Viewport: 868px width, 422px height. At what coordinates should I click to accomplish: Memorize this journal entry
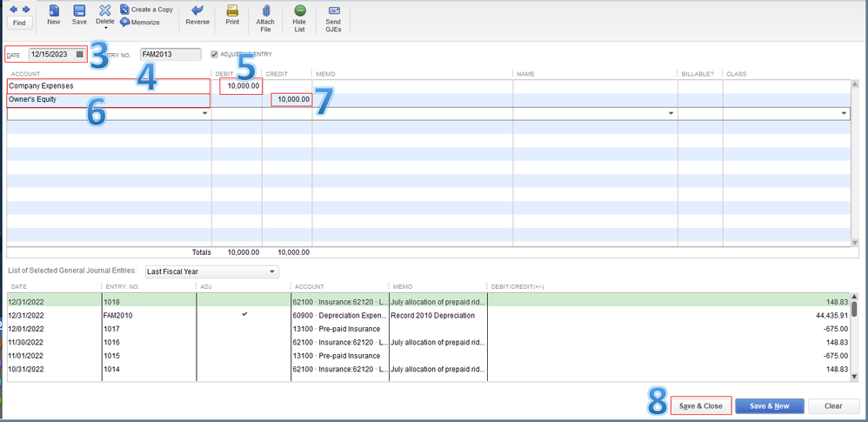click(140, 22)
